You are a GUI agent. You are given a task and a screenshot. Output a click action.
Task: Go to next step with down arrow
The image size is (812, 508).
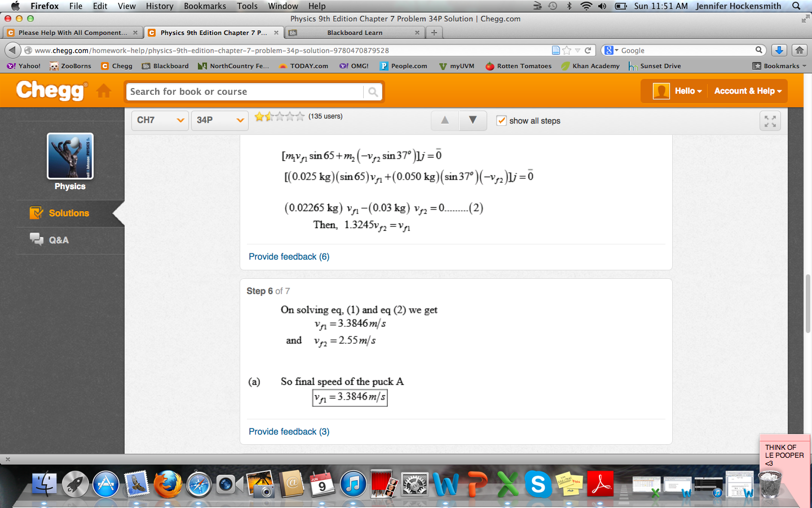(472, 120)
